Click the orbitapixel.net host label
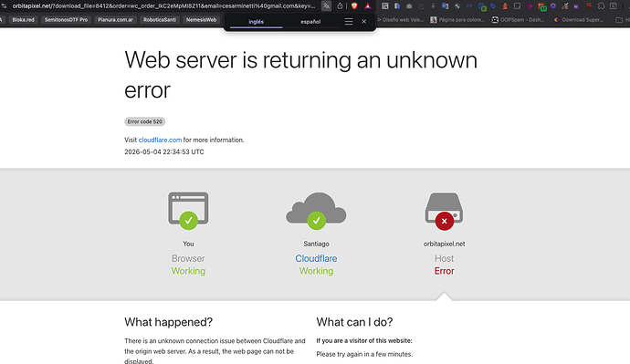 (444, 244)
